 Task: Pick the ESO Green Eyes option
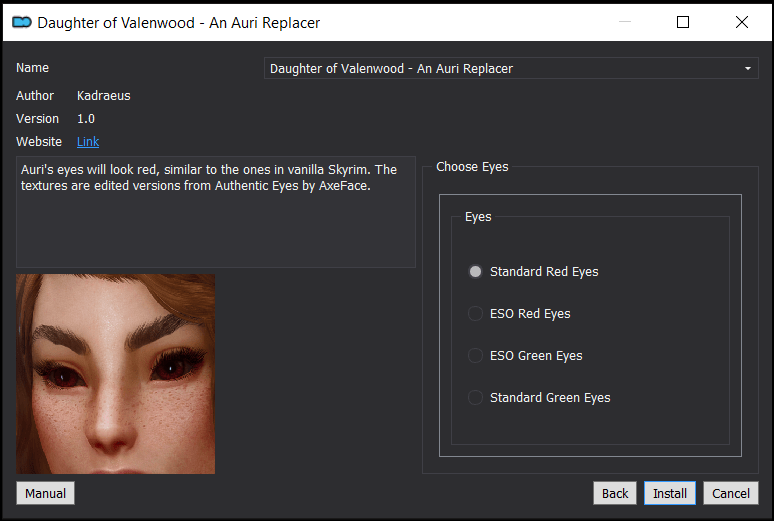[x=525, y=356]
